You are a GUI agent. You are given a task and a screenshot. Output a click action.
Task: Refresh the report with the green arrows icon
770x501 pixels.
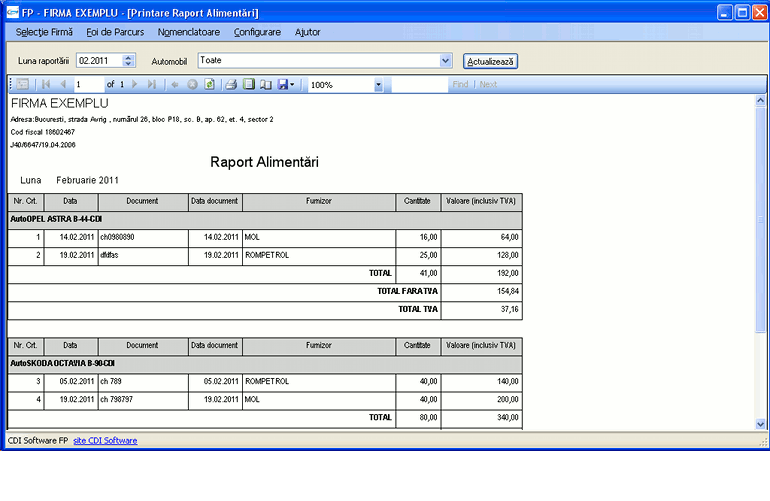pyautogui.click(x=209, y=84)
